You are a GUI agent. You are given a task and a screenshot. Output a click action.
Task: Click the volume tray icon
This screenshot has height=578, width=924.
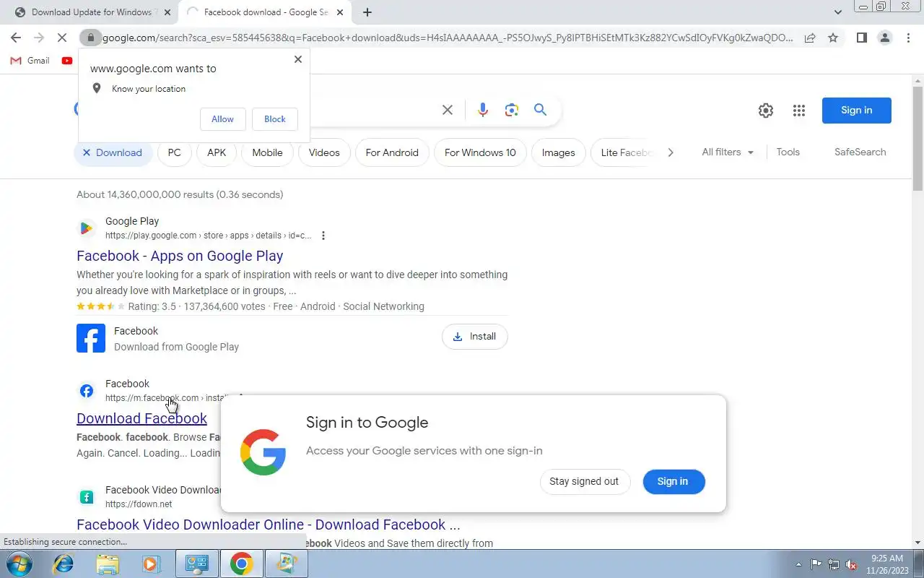tap(851, 564)
